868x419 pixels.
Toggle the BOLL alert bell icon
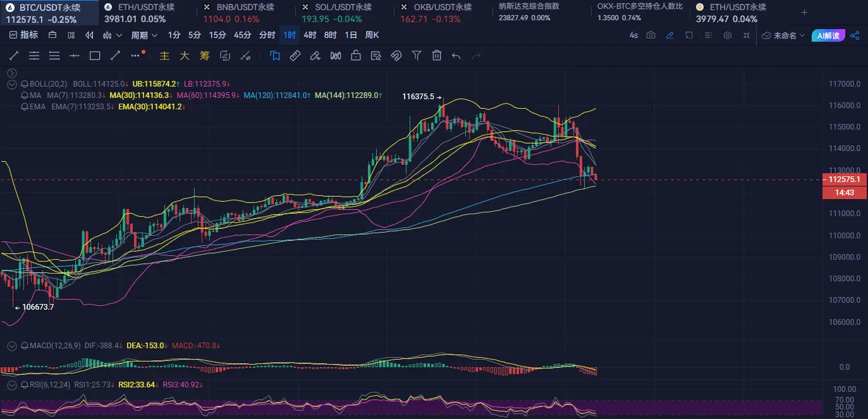[x=25, y=84]
